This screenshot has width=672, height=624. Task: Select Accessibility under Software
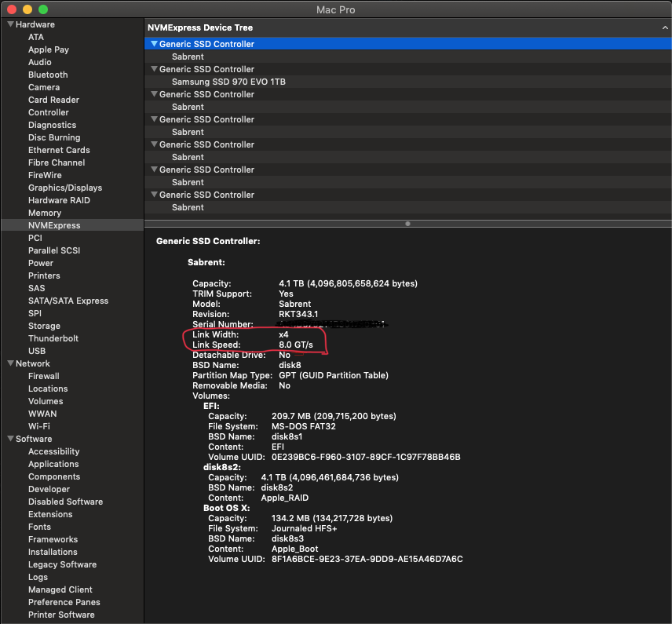(x=54, y=452)
